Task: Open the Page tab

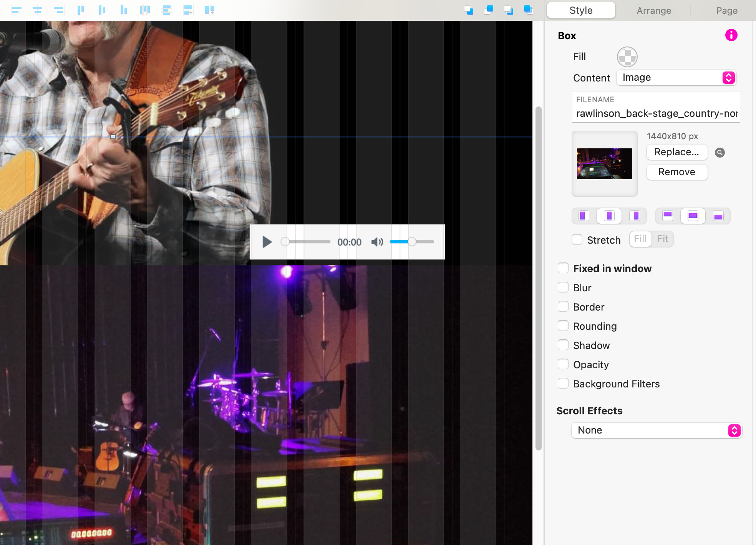Action: click(726, 10)
